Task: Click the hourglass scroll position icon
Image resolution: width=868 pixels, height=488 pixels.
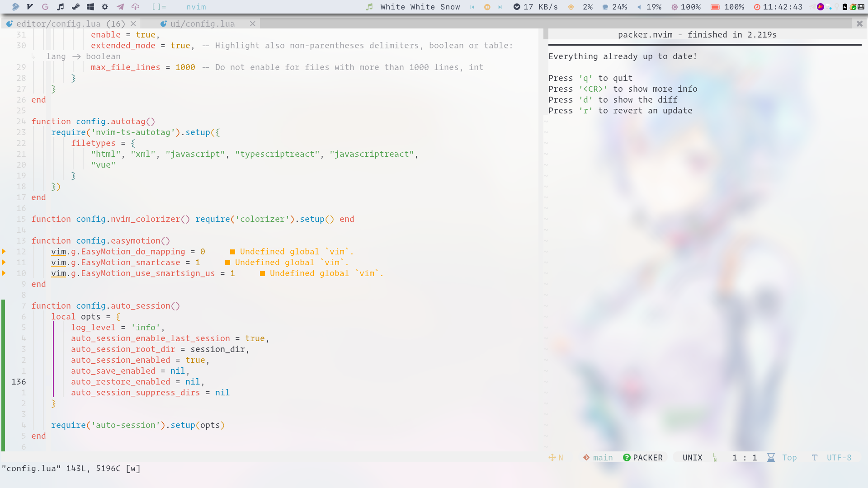Action: [x=771, y=458]
